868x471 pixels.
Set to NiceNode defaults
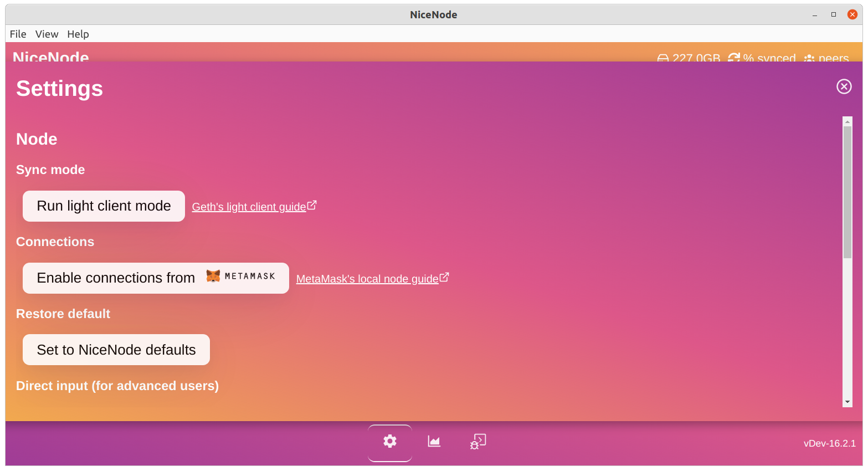pos(116,350)
